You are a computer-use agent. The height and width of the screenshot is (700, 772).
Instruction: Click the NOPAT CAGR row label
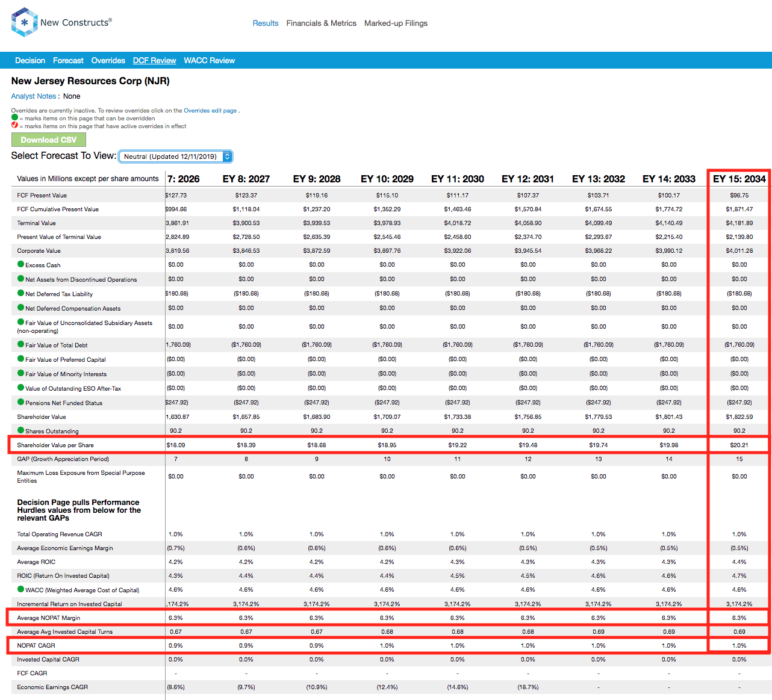[x=36, y=646]
